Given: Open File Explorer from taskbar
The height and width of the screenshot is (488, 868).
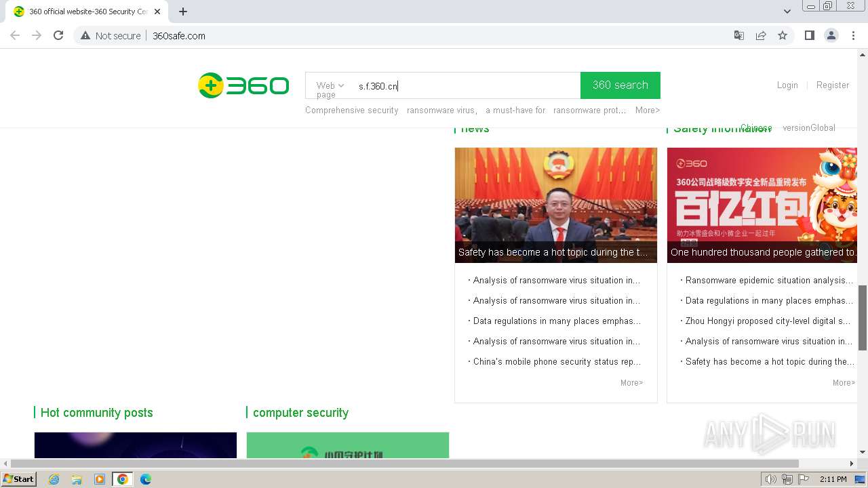Looking at the screenshot, I should click(x=77, y=479).
